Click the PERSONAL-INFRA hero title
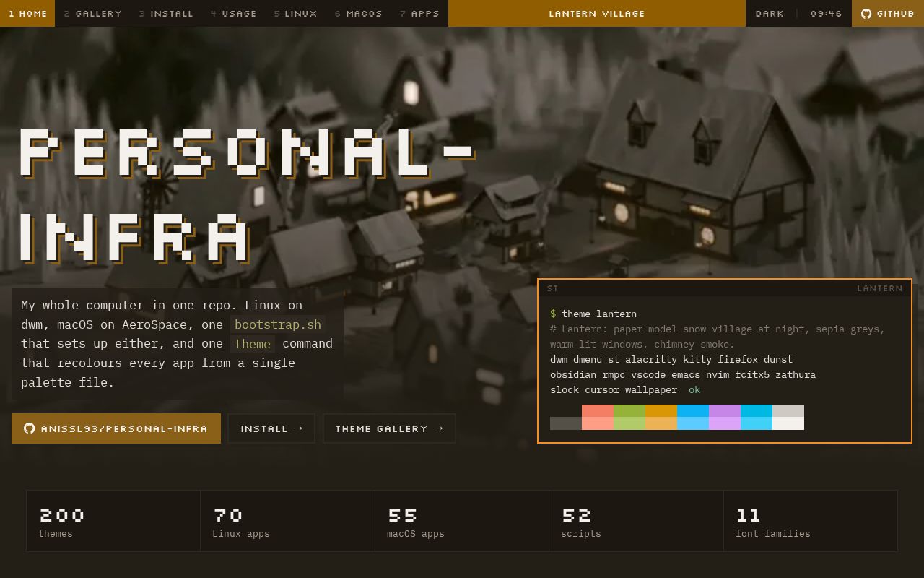This screenshot has width=924, height=578. (247, 195)
